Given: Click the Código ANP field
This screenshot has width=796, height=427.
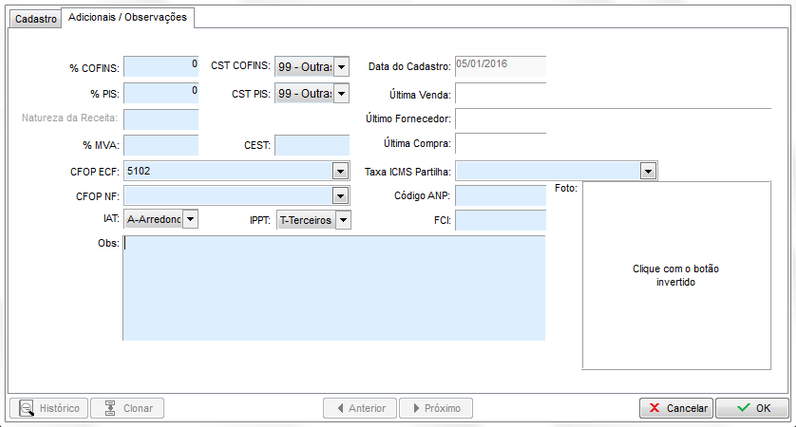Looking at the screenshot, I should [500, 196].
